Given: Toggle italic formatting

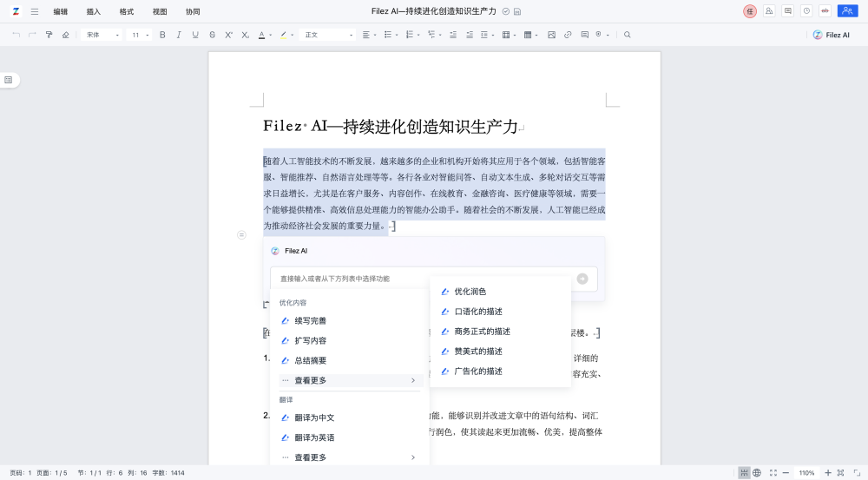Looking at the screenshot, I should pyautogui.click(x=179, y=35).
